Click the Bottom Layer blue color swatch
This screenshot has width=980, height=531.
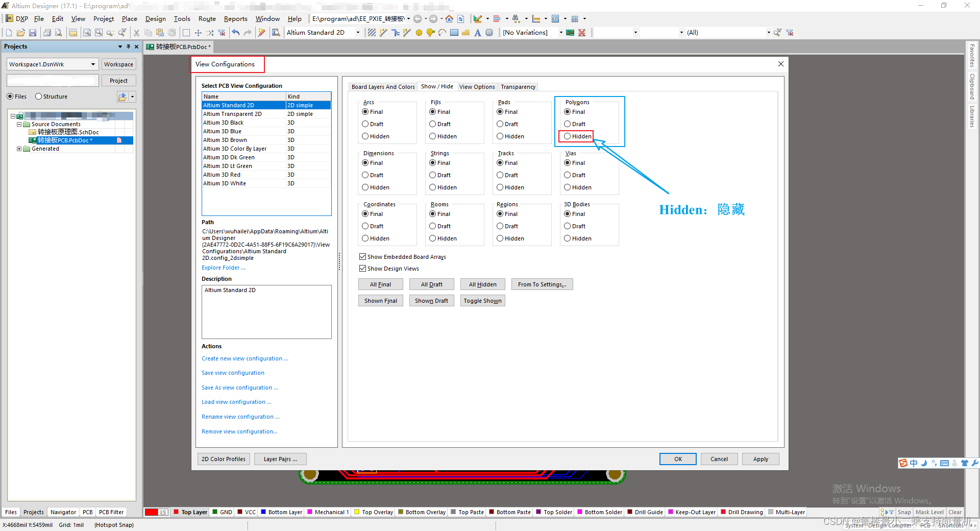pos(263,512)
